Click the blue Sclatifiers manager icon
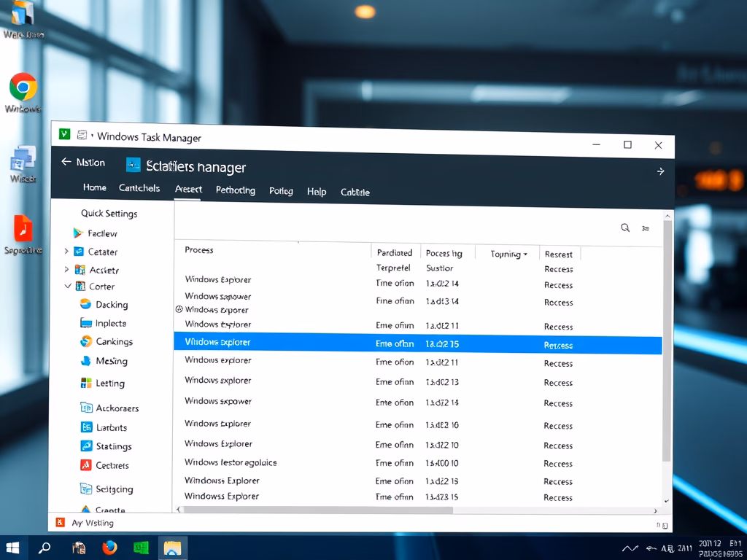The width and height of the screenshot is (747, 560). tap(133, 165)
